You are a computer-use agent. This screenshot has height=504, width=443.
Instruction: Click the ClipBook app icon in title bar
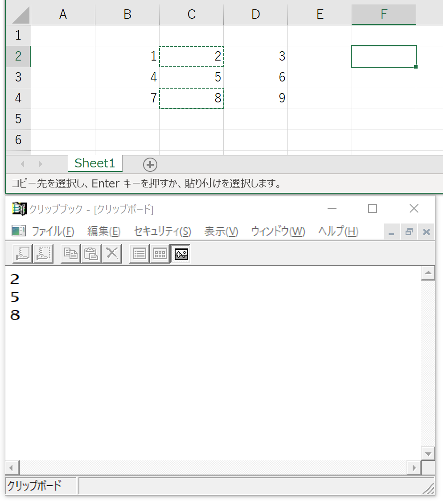pos(19,209)
